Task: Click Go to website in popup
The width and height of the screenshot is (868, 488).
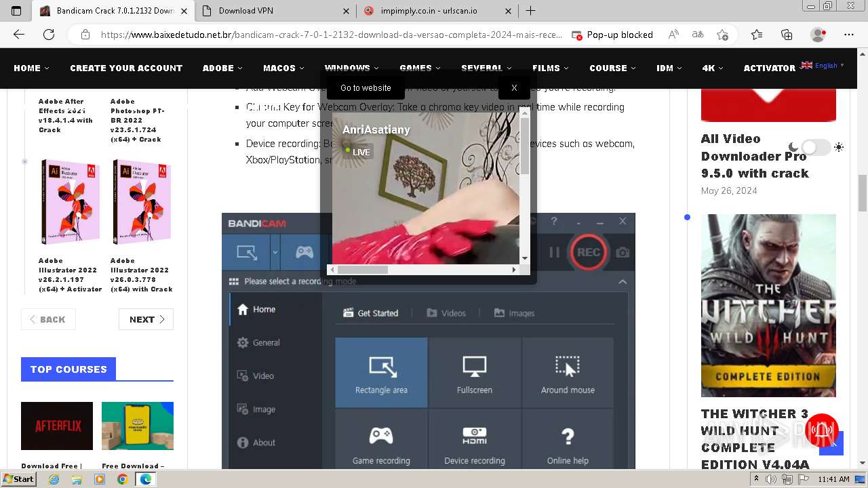Action: click(366, 87)
